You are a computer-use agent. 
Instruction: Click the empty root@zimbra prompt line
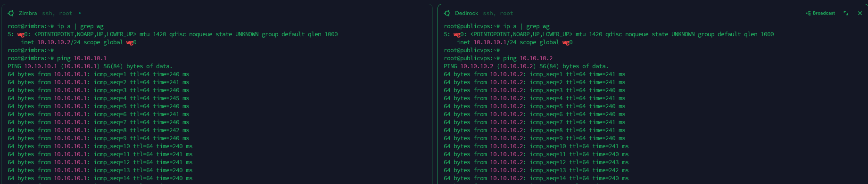31,50
